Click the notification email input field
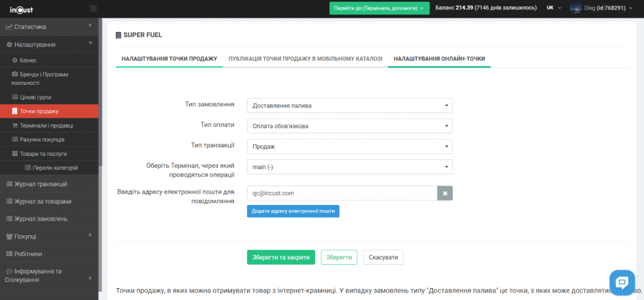Image resolution: width=644 pixels, height=300 pixels. [342, 193]
